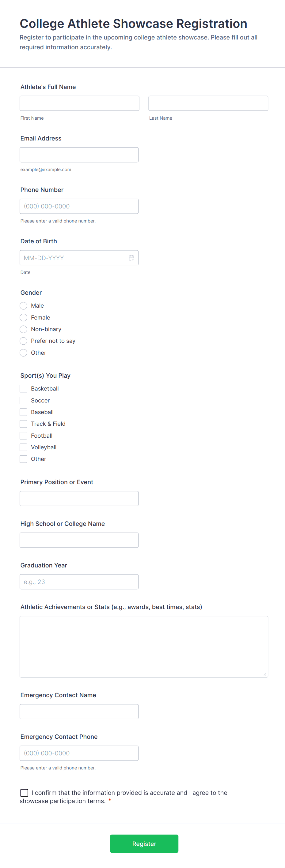The height and width of the screenshot is (868, 285).
Task: Select the Male gender option
Action: 23,306
